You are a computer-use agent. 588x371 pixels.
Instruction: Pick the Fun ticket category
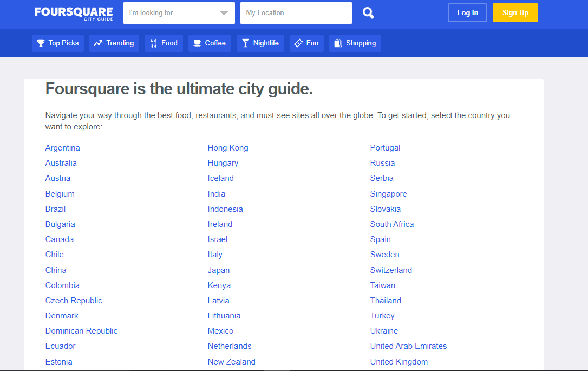click(306, 43)
